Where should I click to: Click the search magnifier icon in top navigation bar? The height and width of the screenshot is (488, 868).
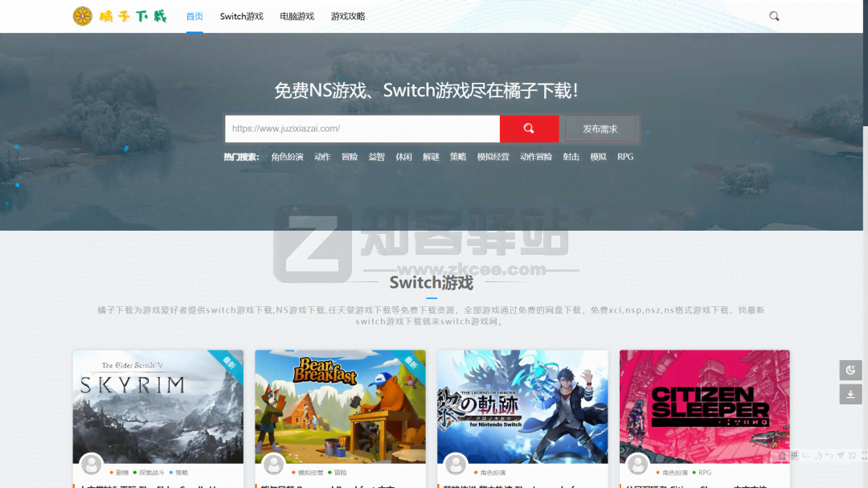point(774,15)
